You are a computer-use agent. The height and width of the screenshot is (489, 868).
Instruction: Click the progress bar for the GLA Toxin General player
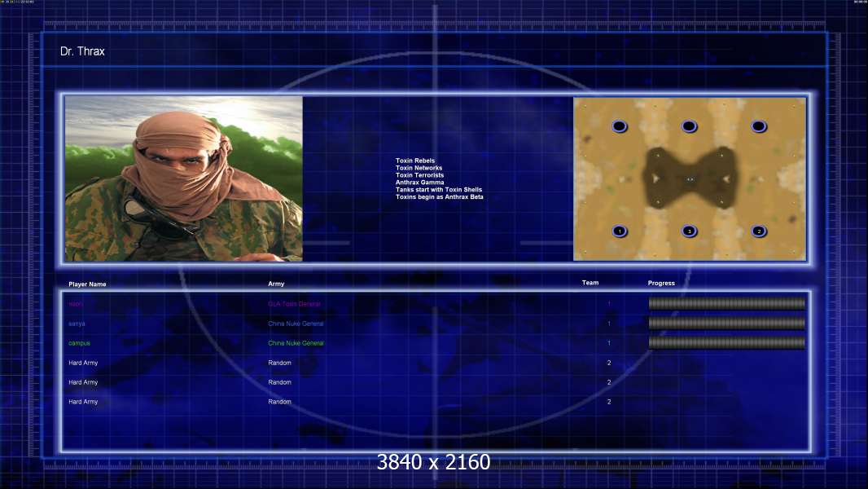[x=727, y=303]
